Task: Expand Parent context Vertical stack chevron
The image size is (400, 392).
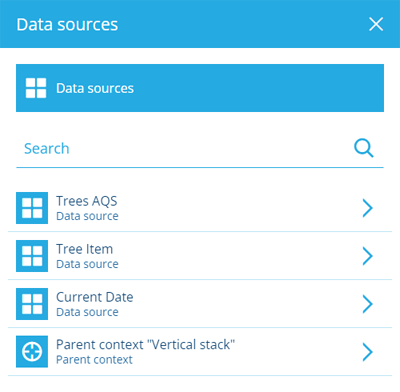Action: click(x=367, y=352)
